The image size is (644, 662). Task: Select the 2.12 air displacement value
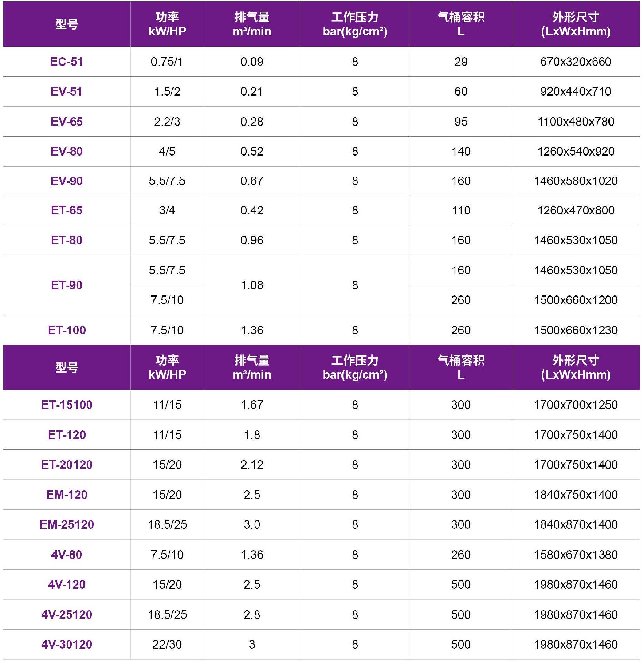pos(252,465)
